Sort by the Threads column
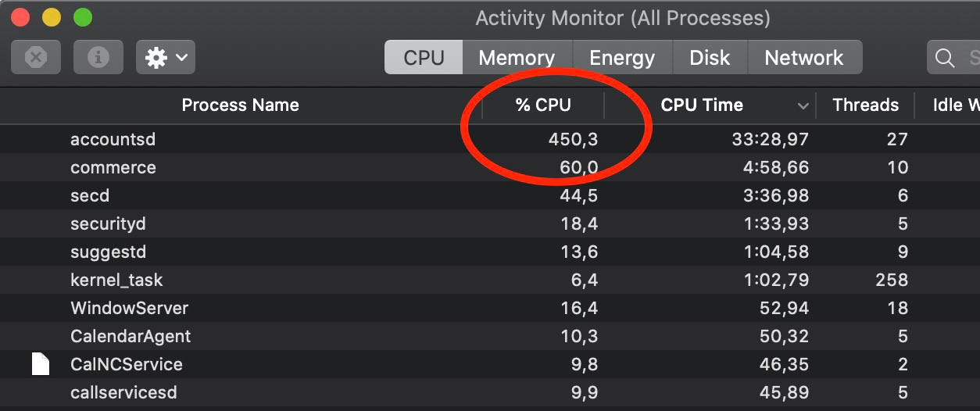 865,105
